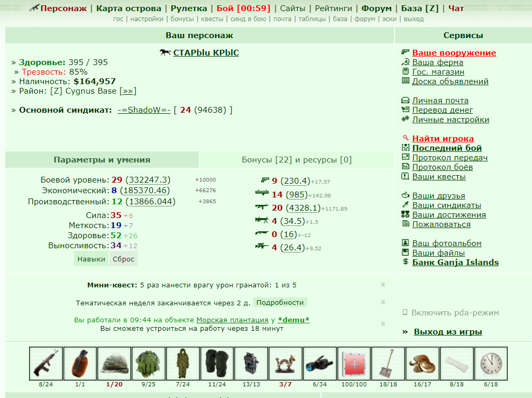532x398 pixels.
Task: Click the dollar icon beside Банк Ganja Islands
Action: click(x=405, y=261)
